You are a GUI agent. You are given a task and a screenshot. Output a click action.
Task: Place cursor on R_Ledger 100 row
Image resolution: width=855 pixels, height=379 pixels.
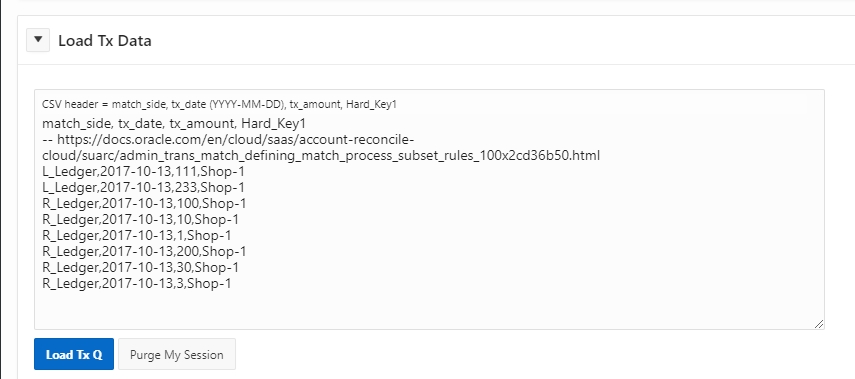tap(144, 203)
